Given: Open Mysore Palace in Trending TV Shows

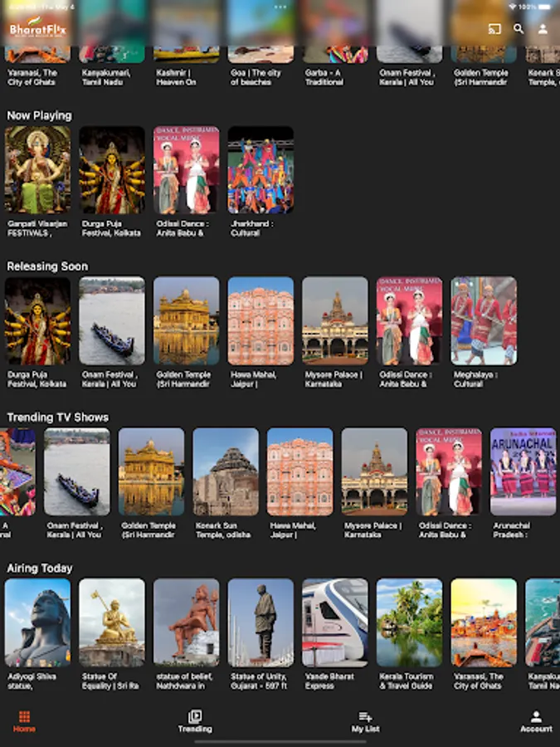Looking at the screenshot, I should (374, 471).
